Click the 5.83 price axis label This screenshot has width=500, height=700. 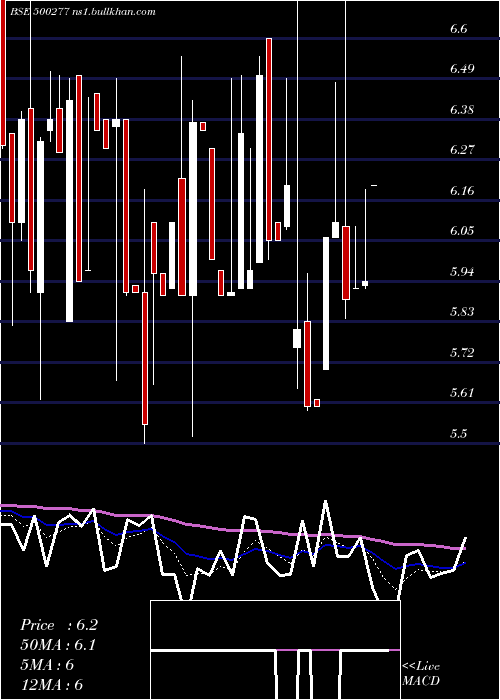pos(462,312)
